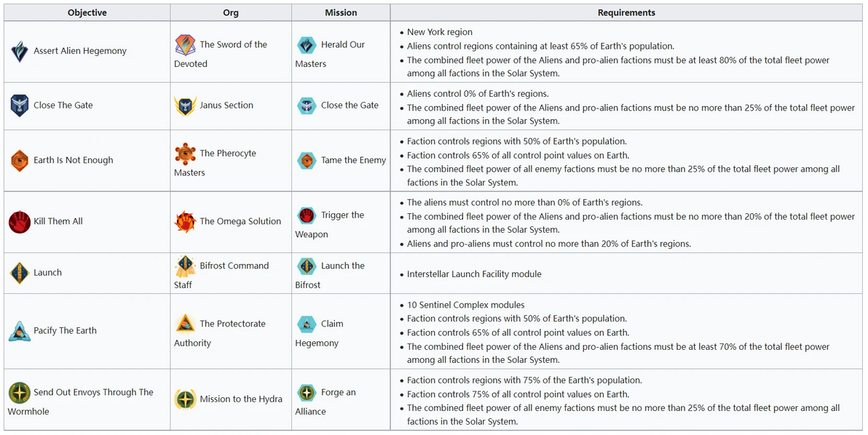This screenshot has height=435, width=868.
Task: Click the Mission to the Hydra icon
Action: tap(185, 399)
